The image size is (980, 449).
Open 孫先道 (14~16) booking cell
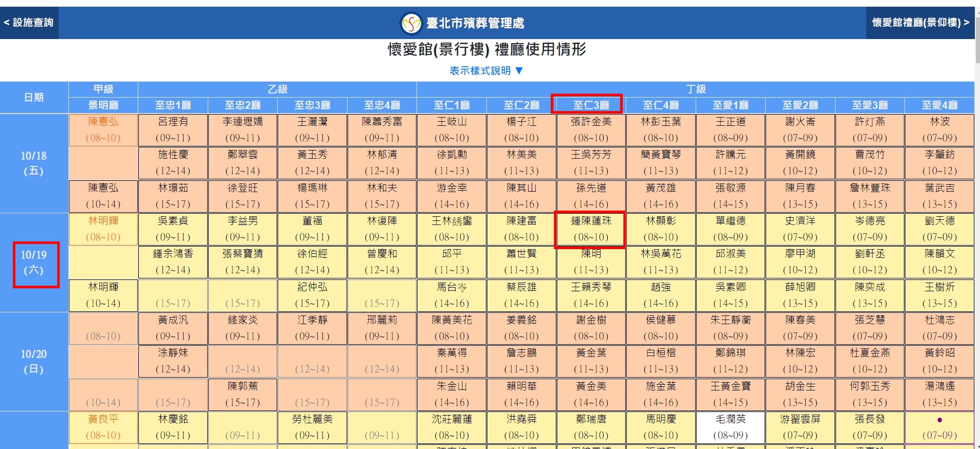coord(591,196)
